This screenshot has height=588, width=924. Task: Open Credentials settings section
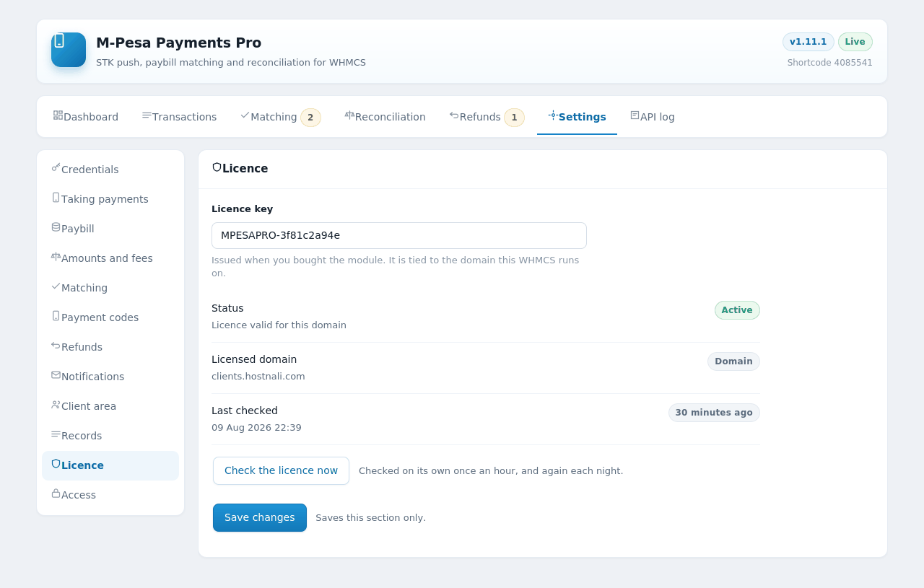[110, 170]
